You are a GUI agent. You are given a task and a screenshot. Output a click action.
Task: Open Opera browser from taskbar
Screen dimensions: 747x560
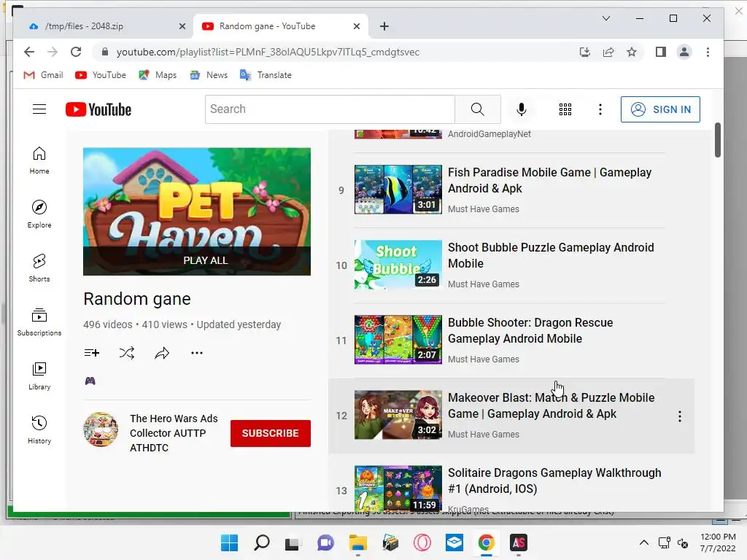pos(422,542)
